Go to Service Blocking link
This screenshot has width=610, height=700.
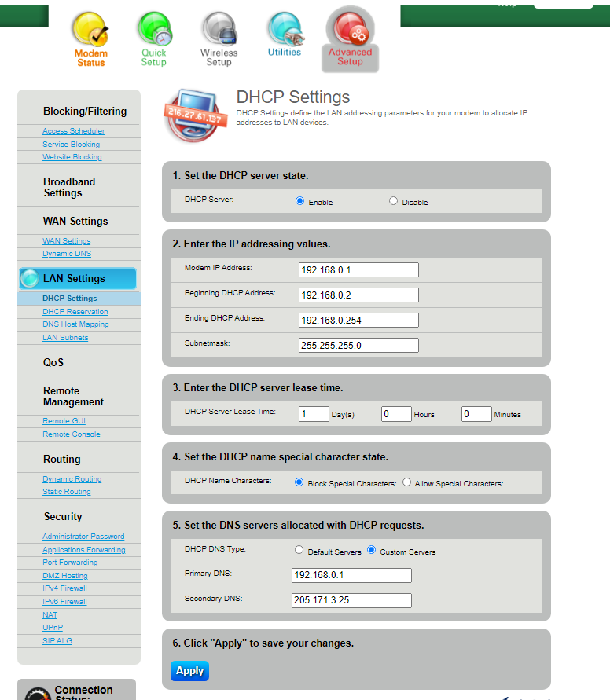click(x=71, y=145)
